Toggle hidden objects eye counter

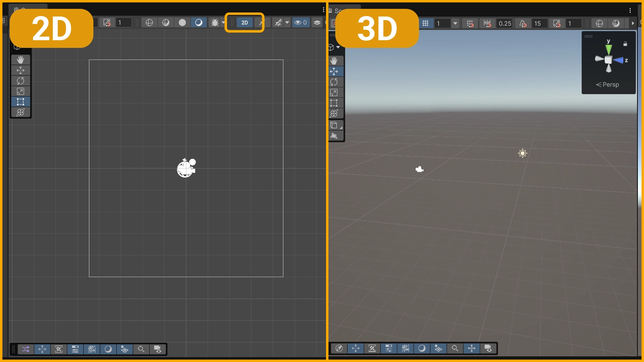click(x=301, y=23)
